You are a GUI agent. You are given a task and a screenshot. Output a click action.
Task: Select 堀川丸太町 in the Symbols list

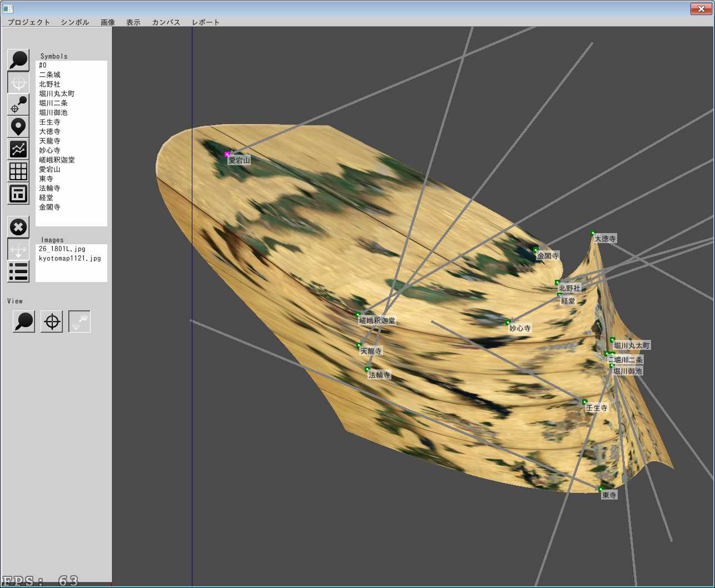coord(71,93)
